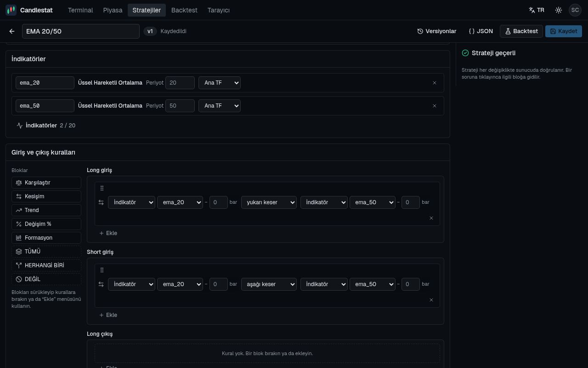Viewport: 588px width, 368px height.
Task: Open the SC user avatar menu
Action: click(x=575, y=10)
